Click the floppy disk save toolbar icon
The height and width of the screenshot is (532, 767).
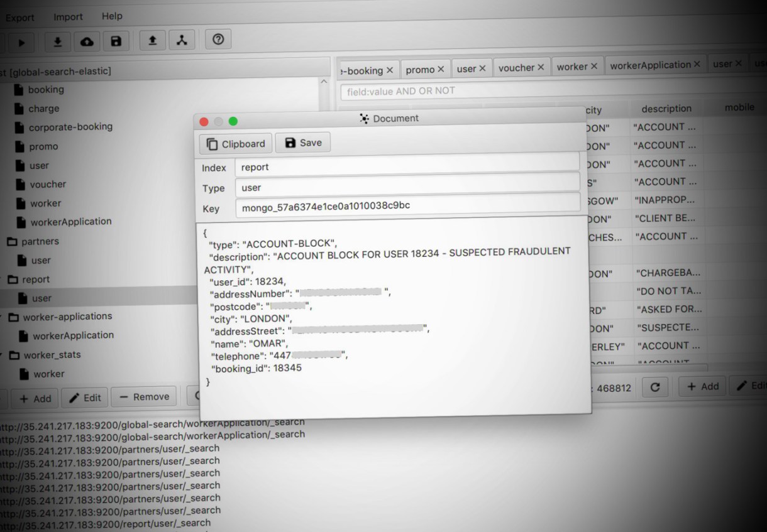(116, 41)
